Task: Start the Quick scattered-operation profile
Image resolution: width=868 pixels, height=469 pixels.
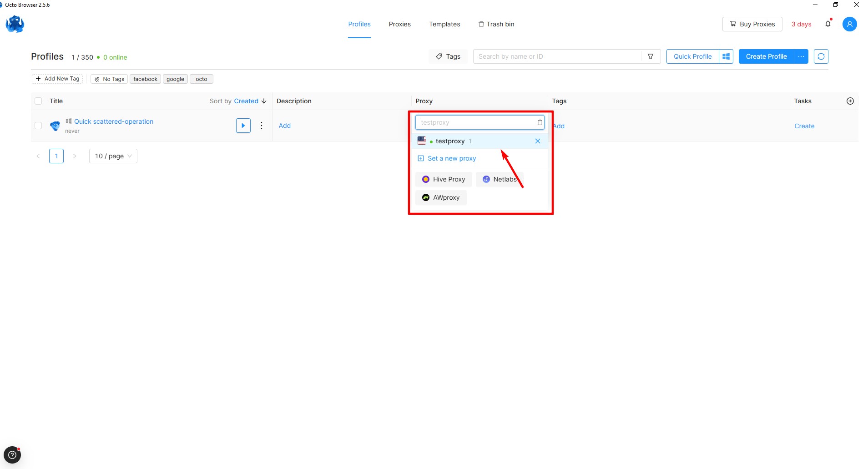Action: point(243,126)
